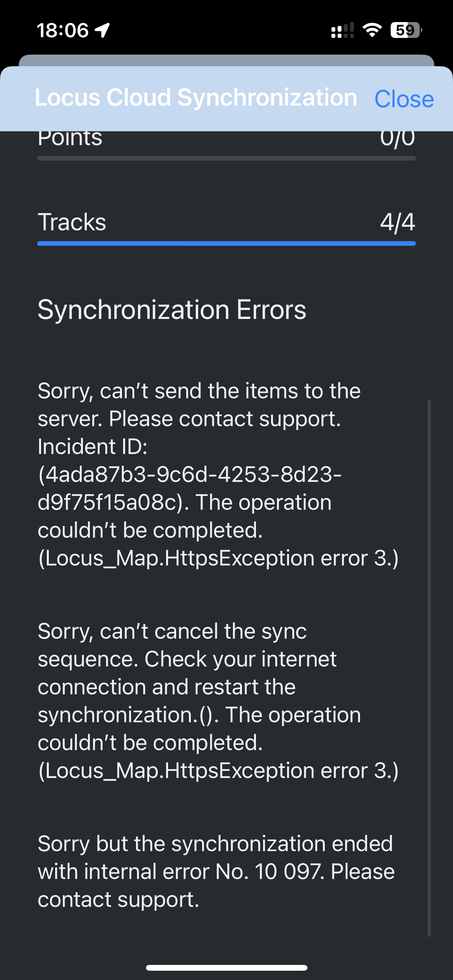
Task: Tap the 18:06 clock in status bar
Action: [63, 30]
